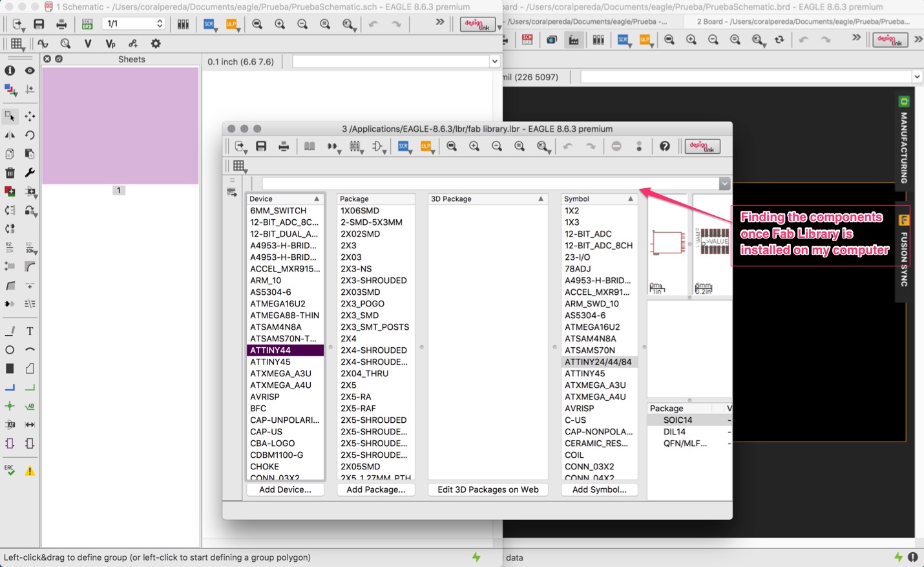Select ATTINY44 in the Device list

285,350
